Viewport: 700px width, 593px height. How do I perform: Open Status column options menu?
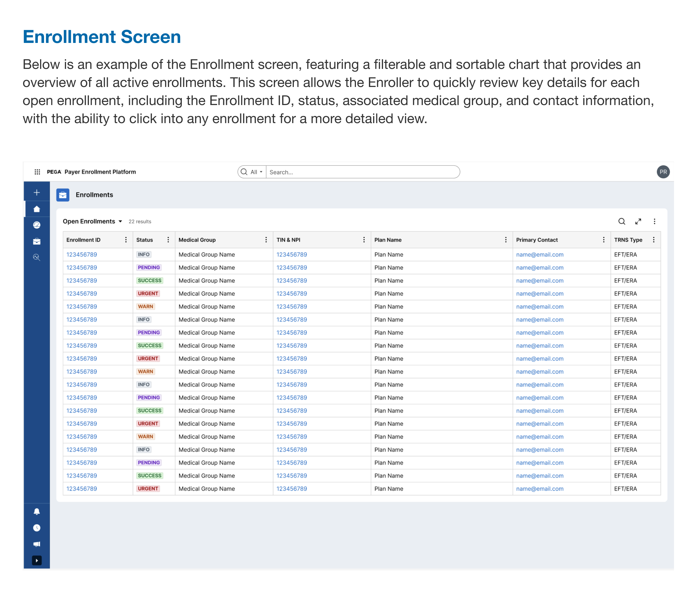tap(168, 240)
